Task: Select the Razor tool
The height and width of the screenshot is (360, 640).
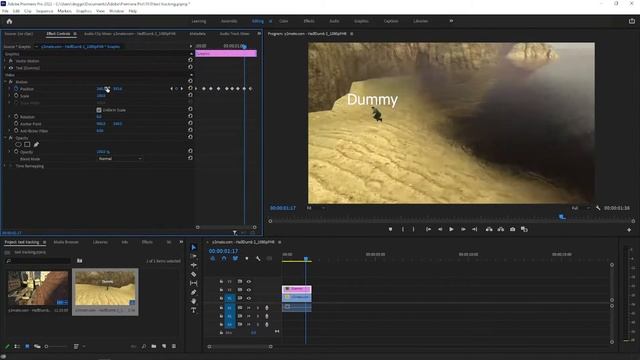Action: pos(193,274)
